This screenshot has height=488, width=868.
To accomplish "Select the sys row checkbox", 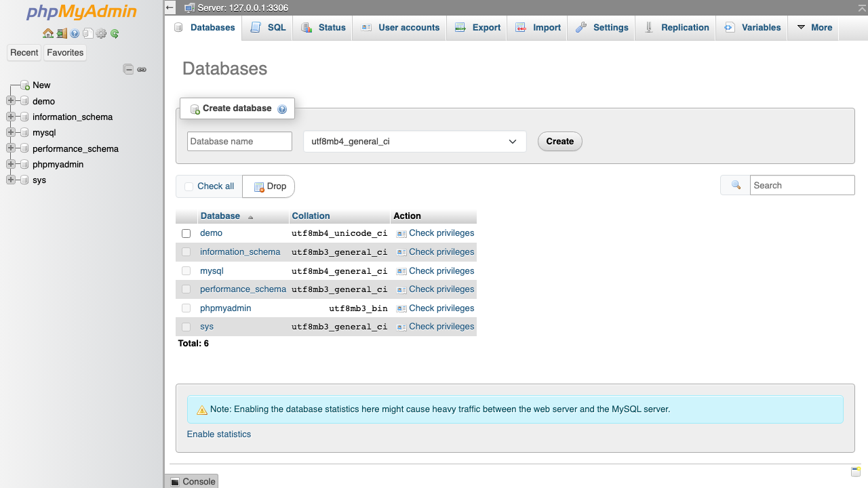I will pyautogui.click(x=186, y=327).
